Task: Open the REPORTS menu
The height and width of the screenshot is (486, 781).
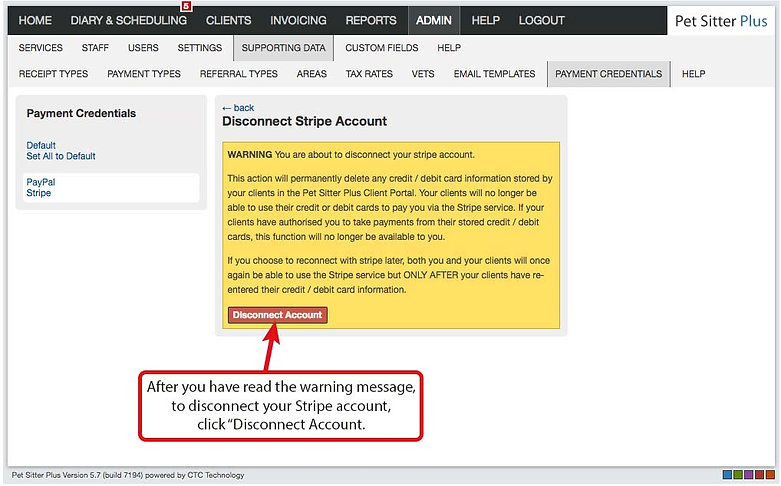Action: [371, 20]
